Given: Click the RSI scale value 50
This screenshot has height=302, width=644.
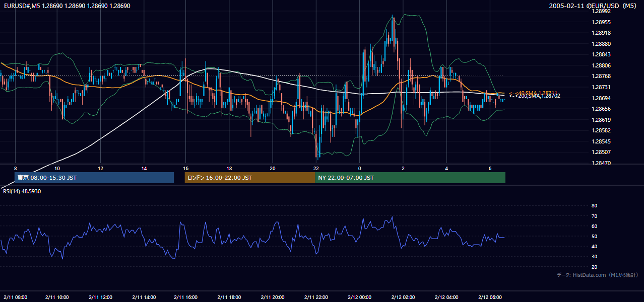Looking at the screenshot, I should click(594, 237).
